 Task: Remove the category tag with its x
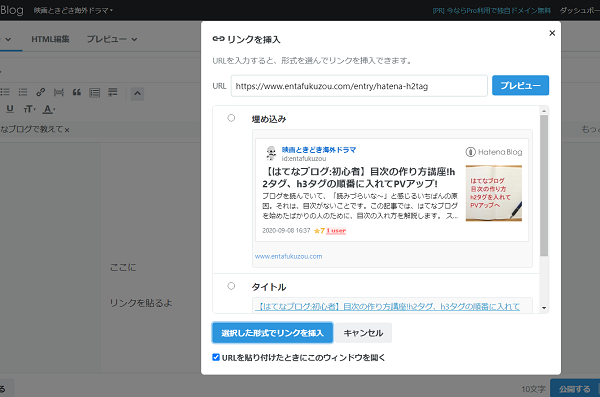click(x=67, y=130)
